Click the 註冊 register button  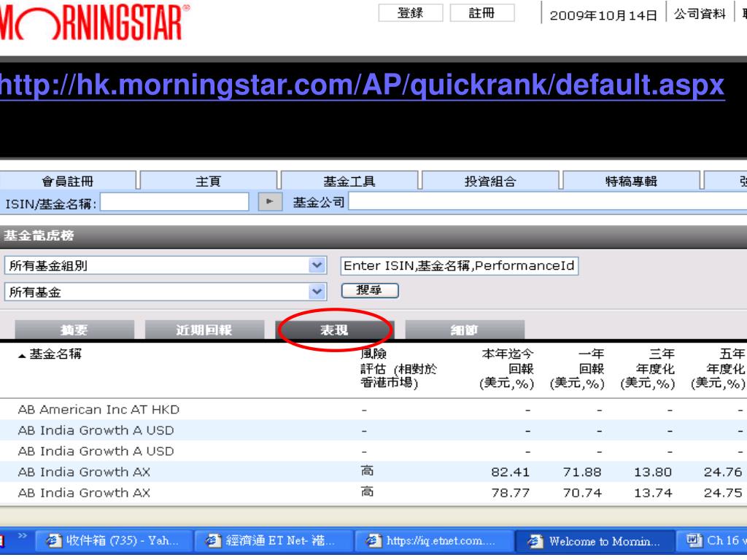tap(481, 13)
